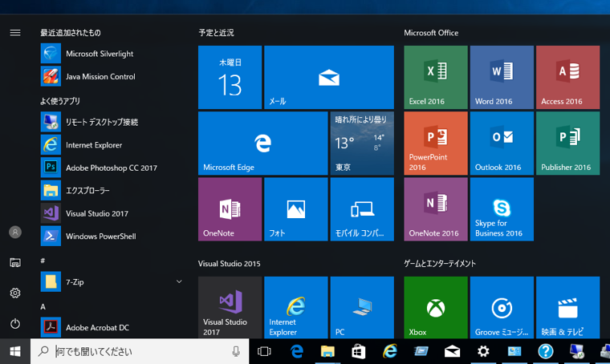Open the Access 2016 tile
The height and width of the screenshot is (364, 610).
tap(567, 77)
